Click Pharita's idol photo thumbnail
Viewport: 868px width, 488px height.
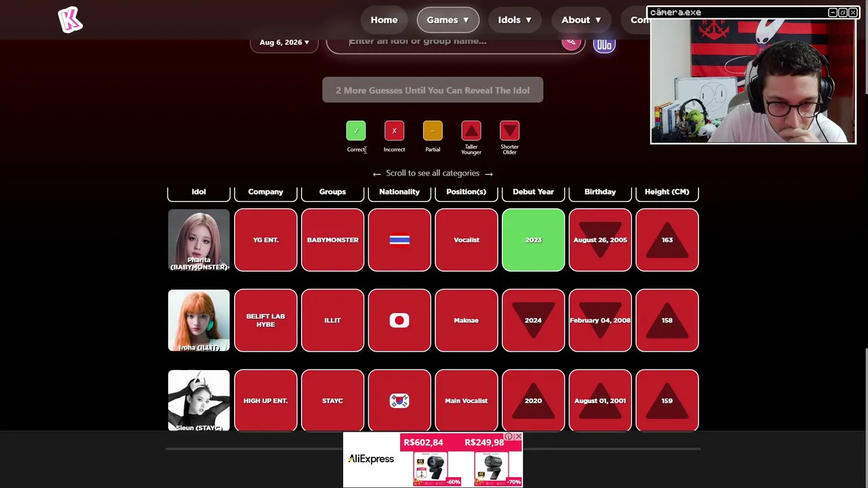[x=199, y=240]
